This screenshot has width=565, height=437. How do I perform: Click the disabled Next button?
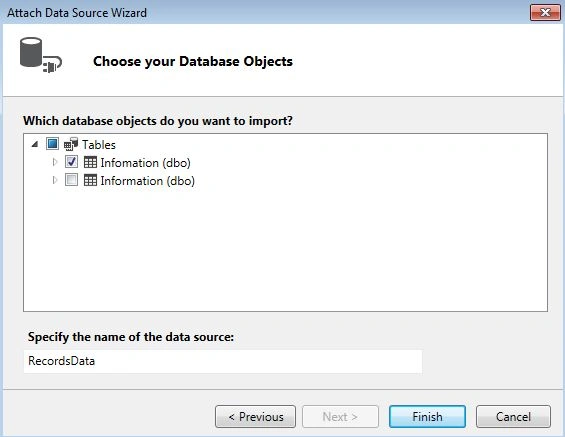(x=340, y=417)
